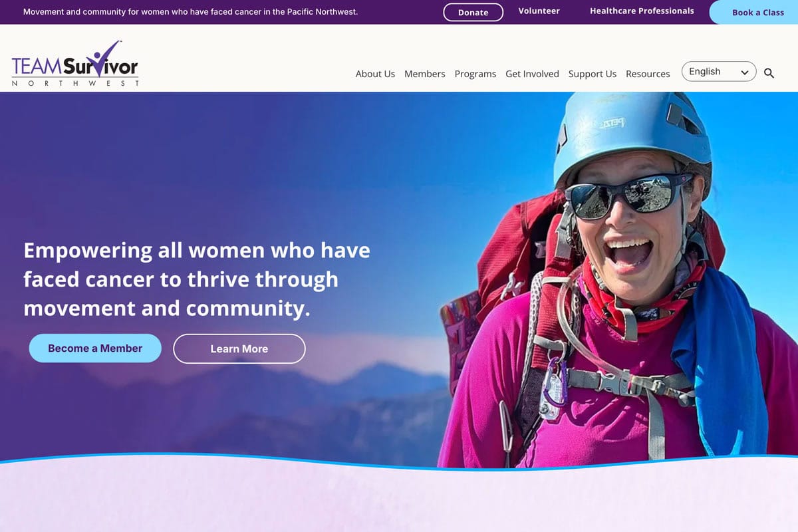
Task: Open the Programs menu item
Action: point(475,74)
